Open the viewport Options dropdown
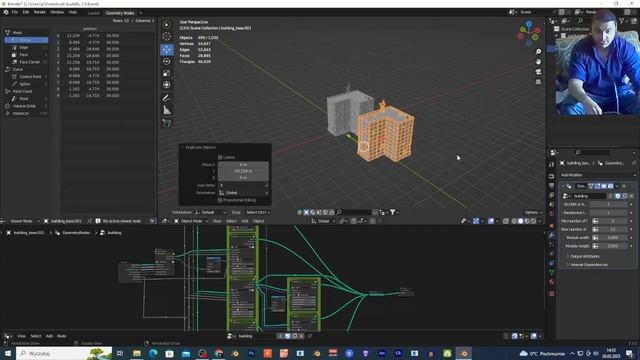This screenshot has width=640, height=360. [x=533, y=212]
